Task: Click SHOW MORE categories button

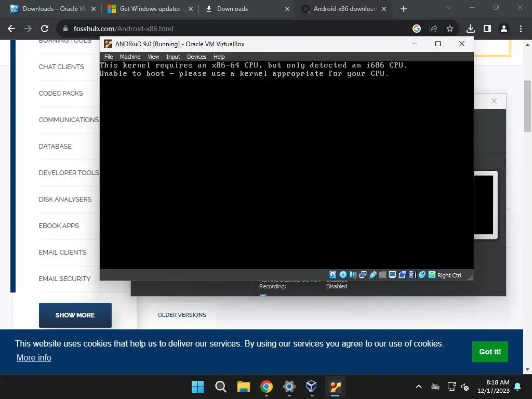Action: coord(75,315)
